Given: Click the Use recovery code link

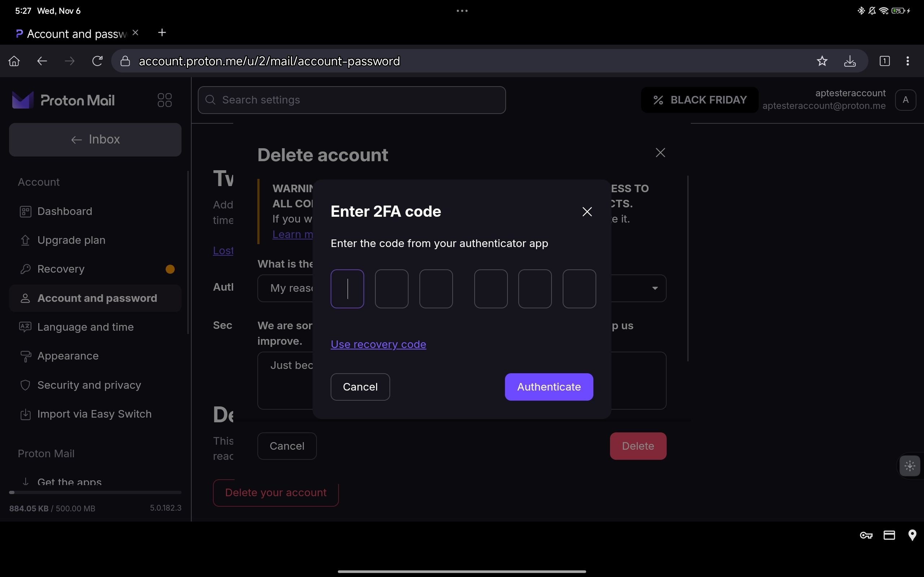Looking at the screenshot, I should point(379,344).
